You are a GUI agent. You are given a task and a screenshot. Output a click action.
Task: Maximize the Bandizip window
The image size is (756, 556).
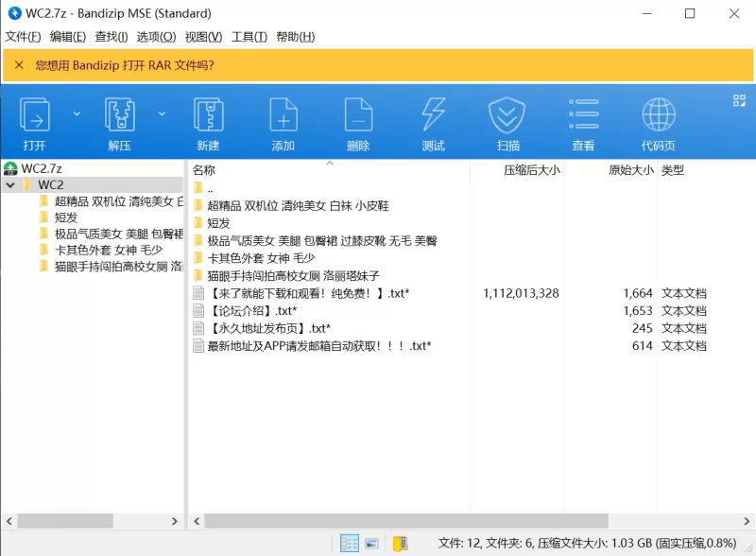(690, 13)
